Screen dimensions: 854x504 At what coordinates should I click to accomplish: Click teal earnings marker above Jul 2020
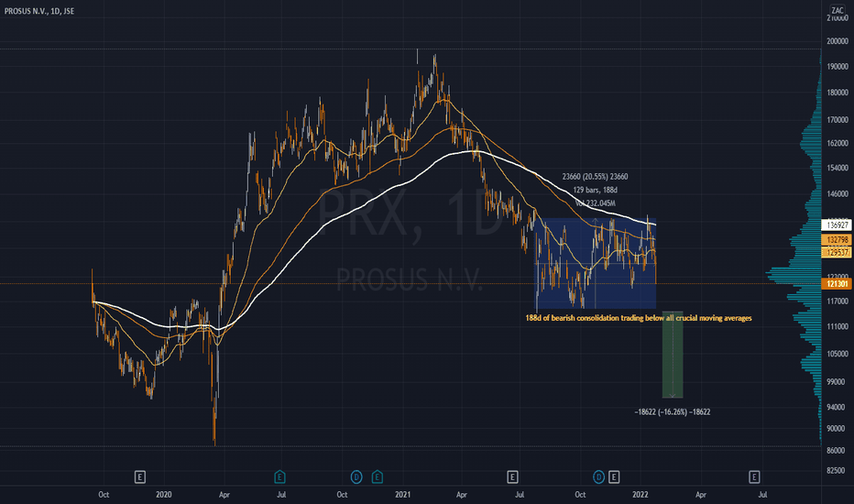pyautogui.click(x=279, y=477)
